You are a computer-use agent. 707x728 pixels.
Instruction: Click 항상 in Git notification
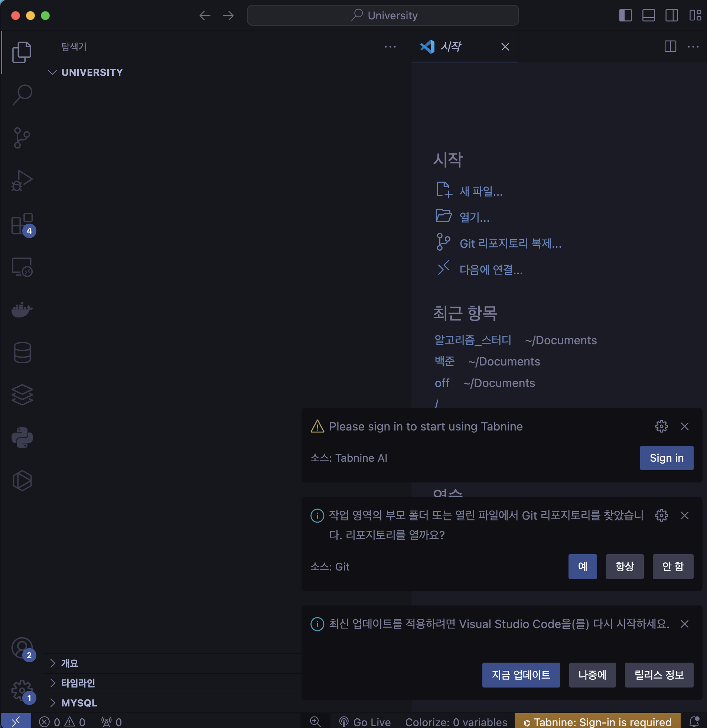click(x=625, y=566)
